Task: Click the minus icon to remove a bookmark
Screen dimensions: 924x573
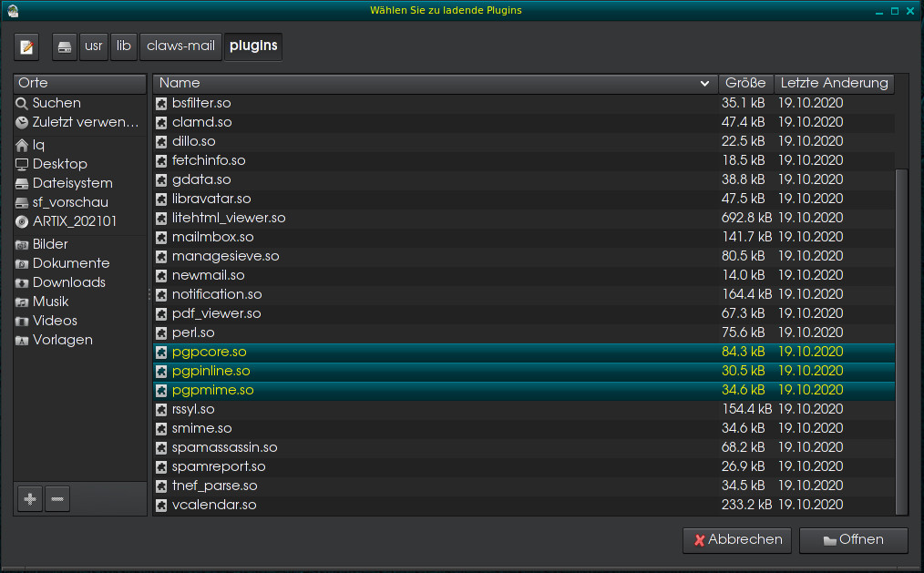Action: [x=57, y=498]
